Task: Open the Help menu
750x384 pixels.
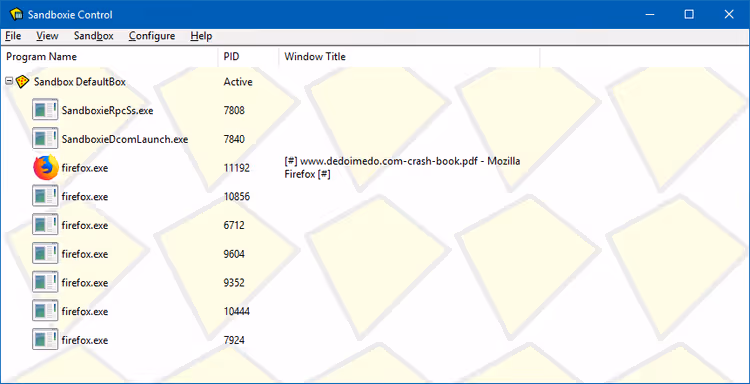Action: click(201, 36)
